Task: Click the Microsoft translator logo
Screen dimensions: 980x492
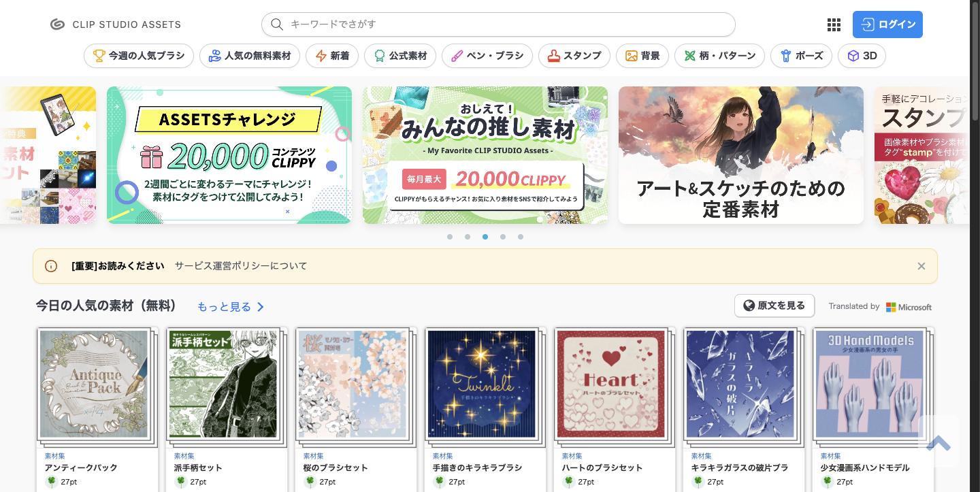Action: [909, 307]
